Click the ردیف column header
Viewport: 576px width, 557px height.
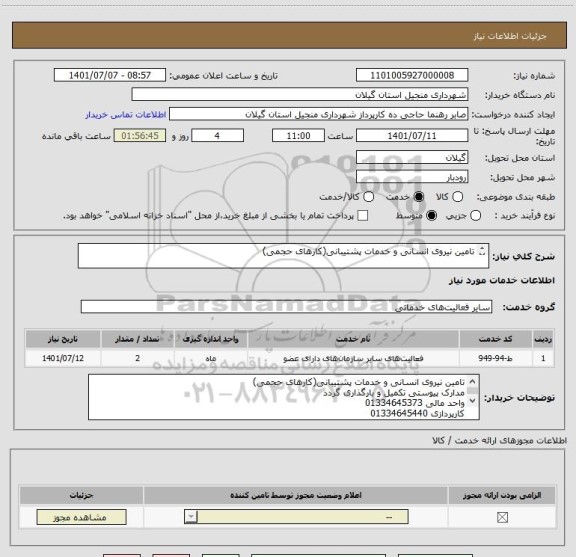[x=543, y=339]
